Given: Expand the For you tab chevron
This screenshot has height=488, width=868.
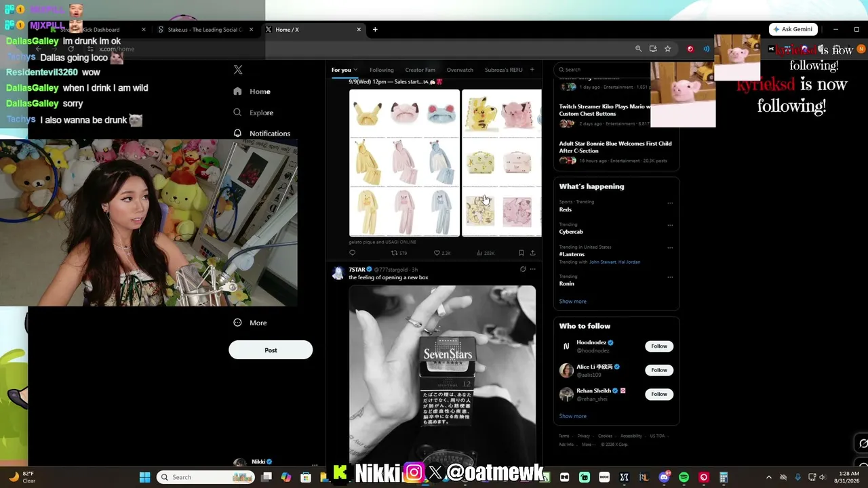Looking at the screenshot, I should [355, 70].
